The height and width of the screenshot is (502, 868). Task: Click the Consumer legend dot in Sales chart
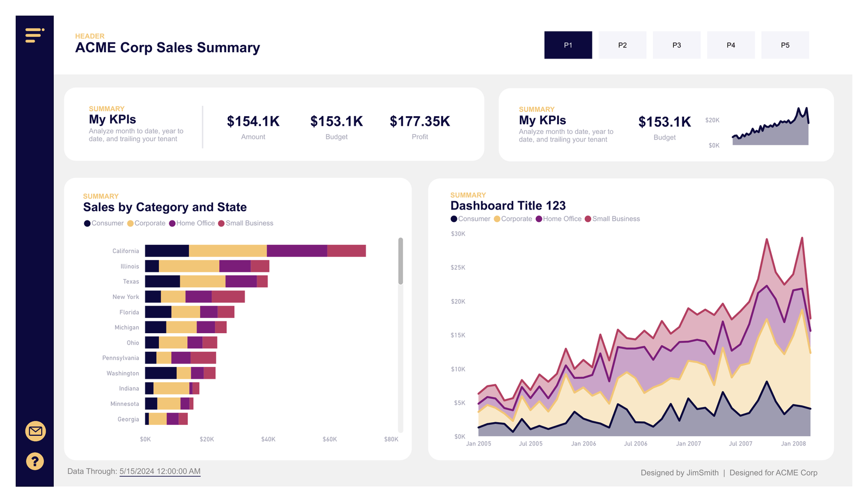point(87,223)
